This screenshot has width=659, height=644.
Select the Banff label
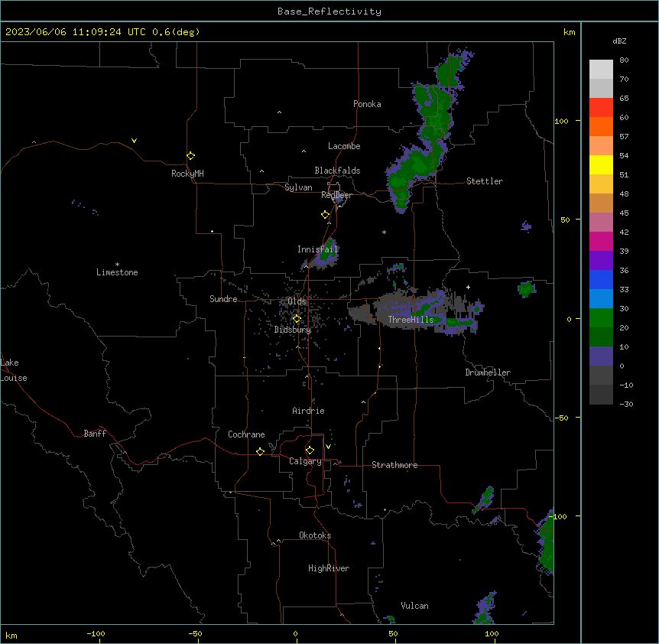[x=95, y=434]
